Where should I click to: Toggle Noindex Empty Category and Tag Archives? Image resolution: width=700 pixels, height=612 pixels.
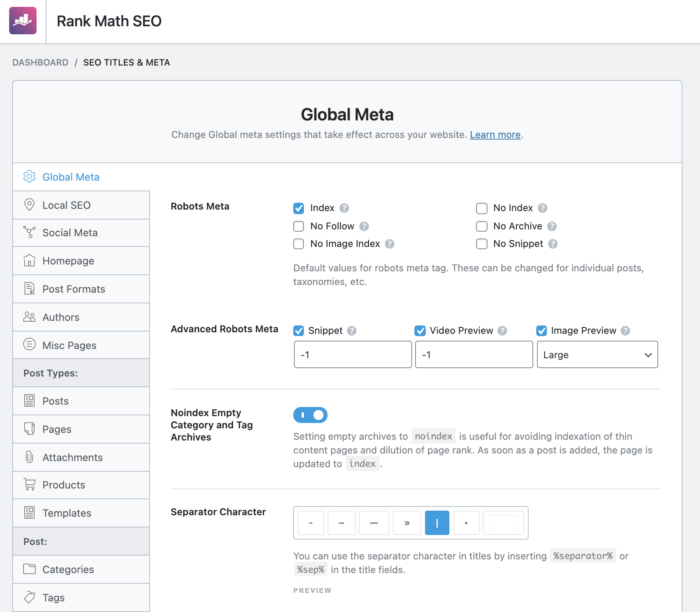(x=310, y=415)
